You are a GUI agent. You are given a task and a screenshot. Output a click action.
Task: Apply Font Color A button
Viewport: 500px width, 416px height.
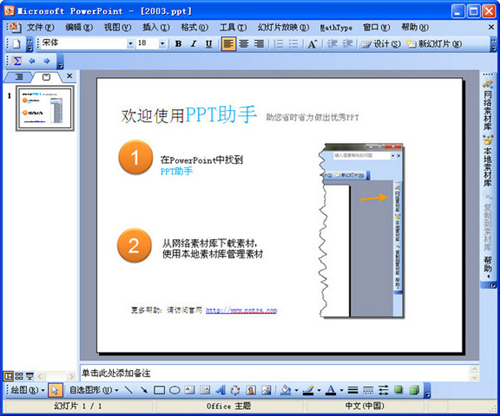pos(331,390)
